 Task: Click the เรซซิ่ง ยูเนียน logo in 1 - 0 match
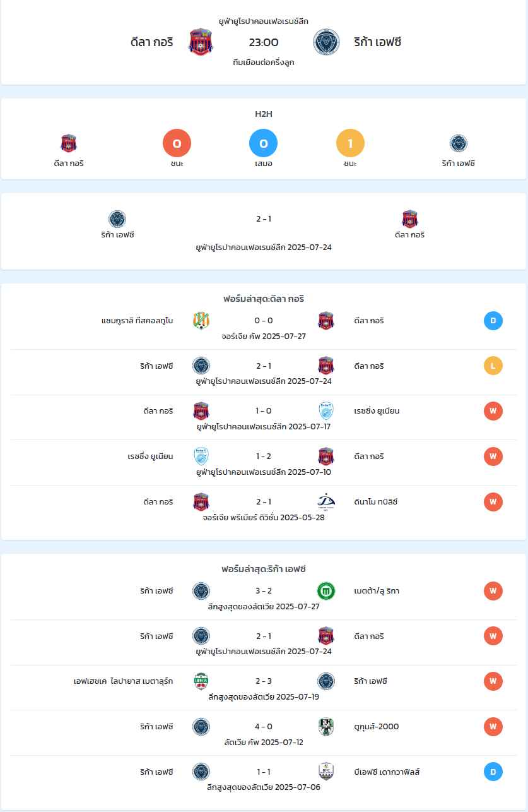[326, 411]
